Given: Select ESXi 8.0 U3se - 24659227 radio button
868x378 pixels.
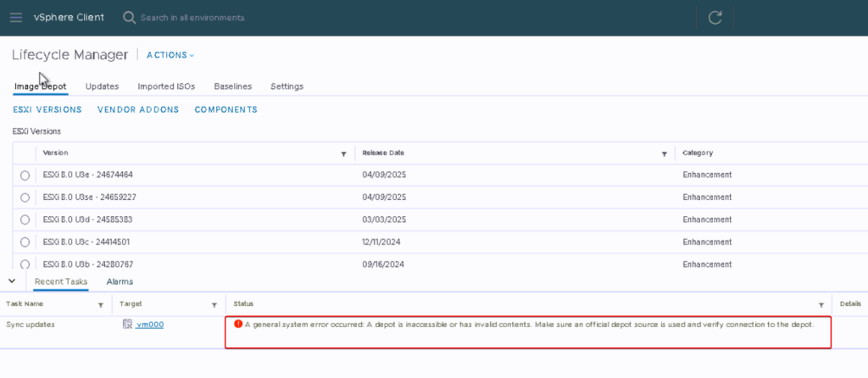Looking at the screenshot, I should click(25, 197).
